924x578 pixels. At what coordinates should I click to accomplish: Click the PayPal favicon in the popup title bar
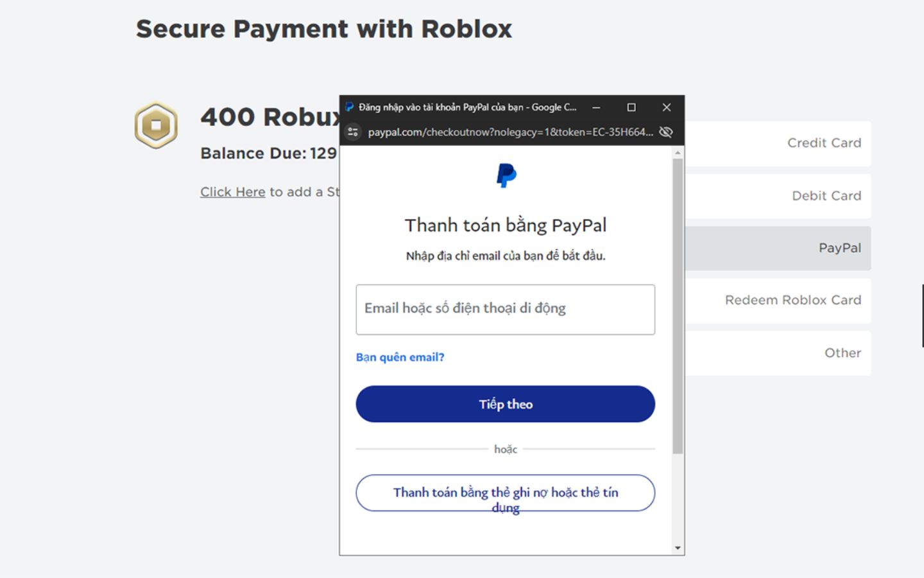(349, 107)
